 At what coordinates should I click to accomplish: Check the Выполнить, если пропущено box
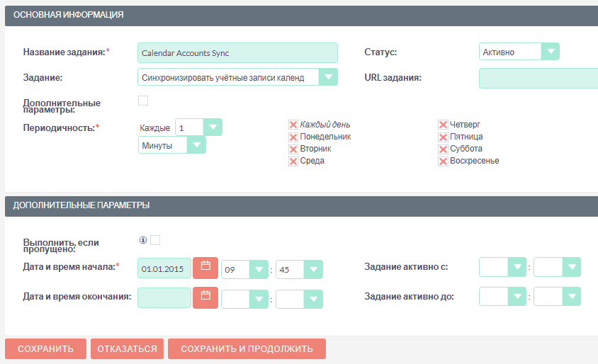(x=155, y=240)
